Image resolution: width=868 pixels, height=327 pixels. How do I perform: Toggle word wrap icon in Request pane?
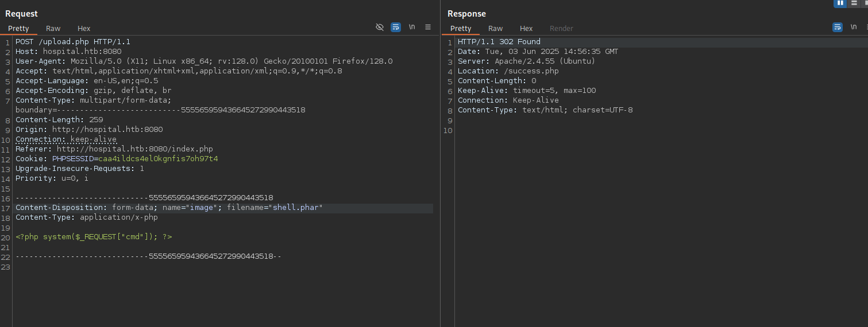tap(395, 27)
